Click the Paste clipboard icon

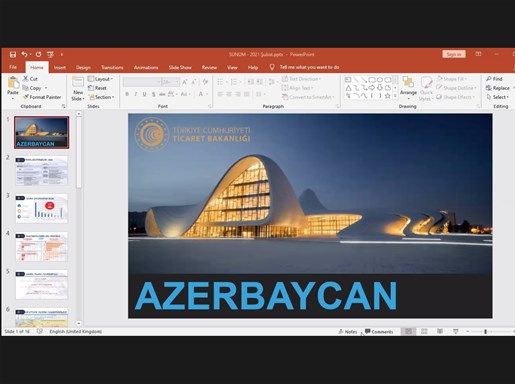pyautogui.click(x=13, y=83)
